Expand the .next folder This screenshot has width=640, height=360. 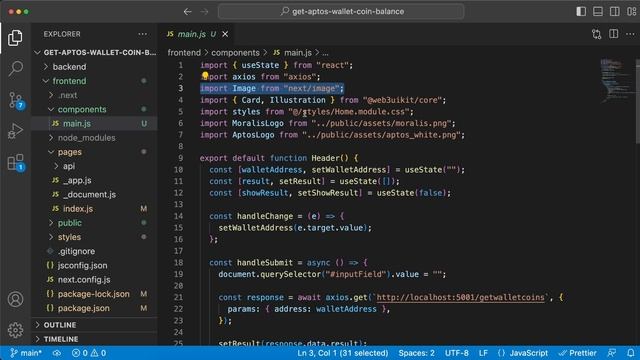(x=94, y=95)
